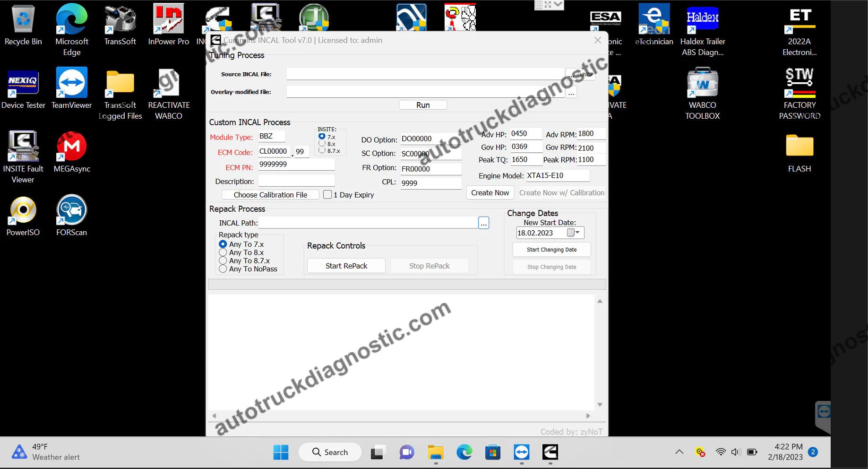Open the REACTIVATE WABCO desktop file
This screenshot has width=868, height=469.
point(169,94)
